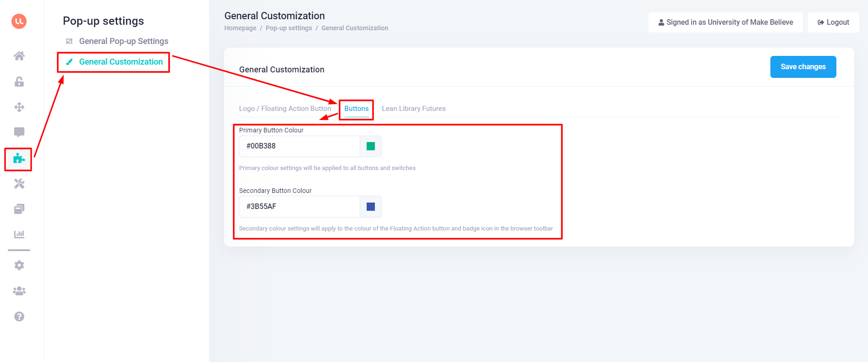Click the Lean Library logo icon
Screen dimensions: 868x362
pos(19,21)
